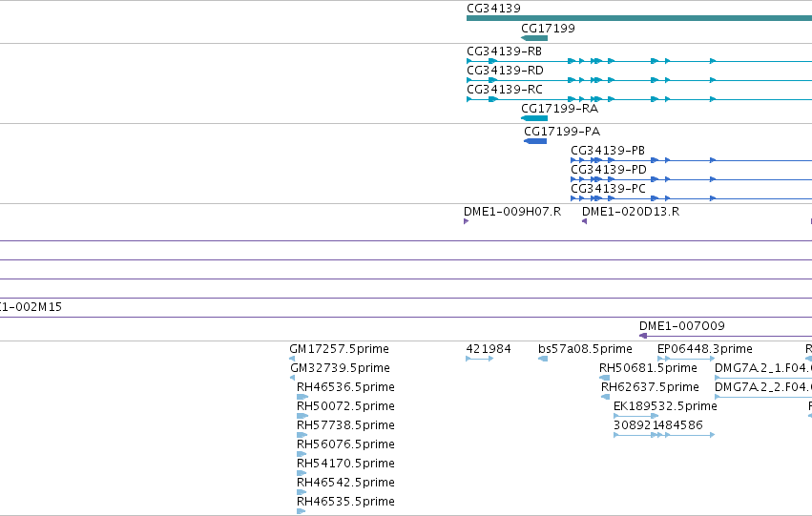Click the DMG7A.2_1.F04 feature label
This screenshot has height=516, width=812.
(763, 368)
